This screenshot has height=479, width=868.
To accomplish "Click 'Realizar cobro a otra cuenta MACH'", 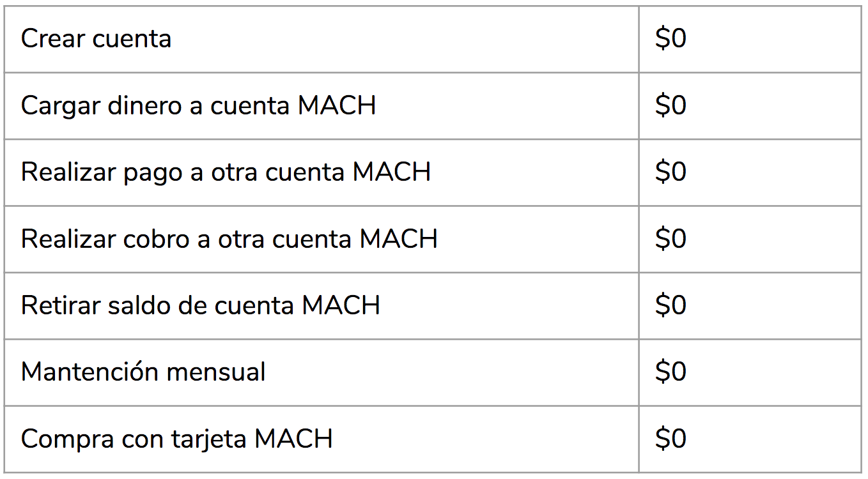I will pos(229,239).
